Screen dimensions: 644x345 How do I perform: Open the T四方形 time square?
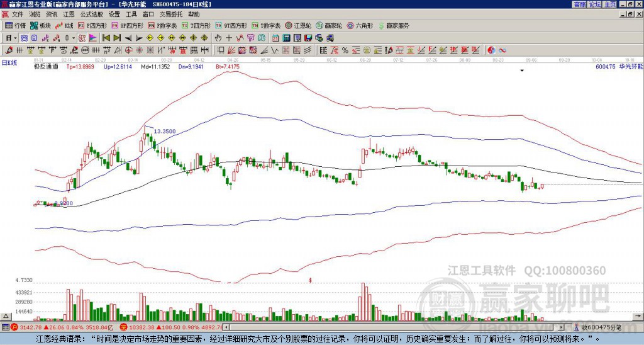pos(196,25)
